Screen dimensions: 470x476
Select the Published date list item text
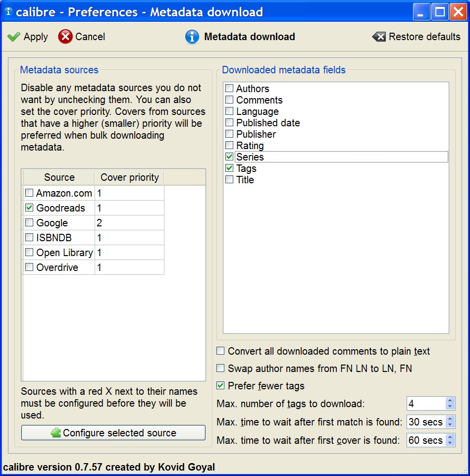click(268, 123)
